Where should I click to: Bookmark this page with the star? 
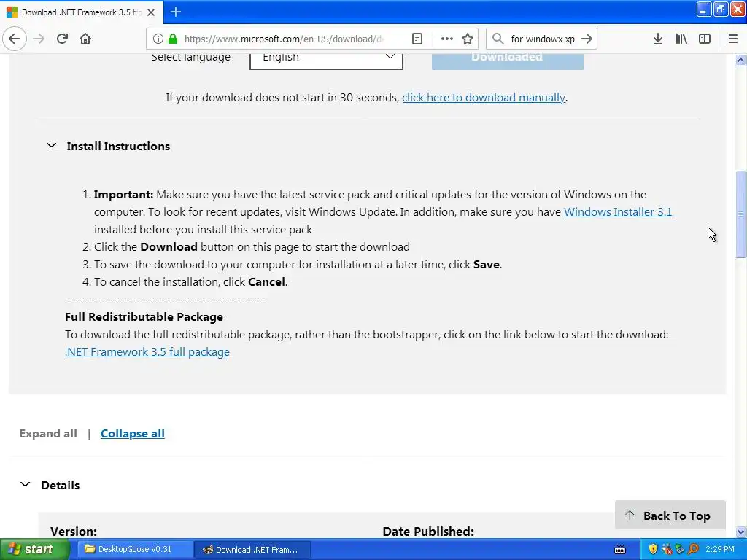[x=468, y=39]
